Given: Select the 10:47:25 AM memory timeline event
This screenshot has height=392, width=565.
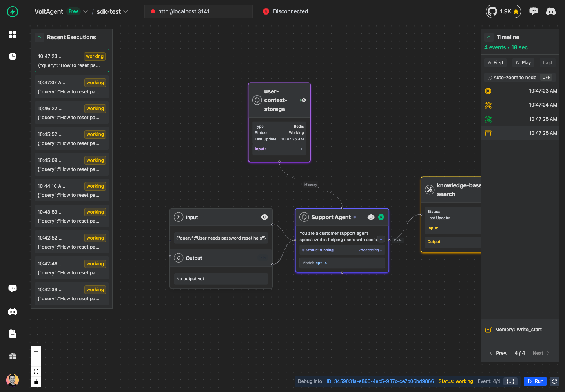Looking at the screenshot, I should point(520,133).
